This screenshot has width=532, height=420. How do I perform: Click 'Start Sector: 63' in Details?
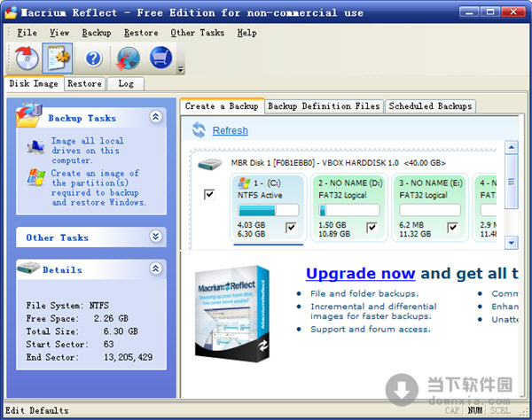(70, 344)
